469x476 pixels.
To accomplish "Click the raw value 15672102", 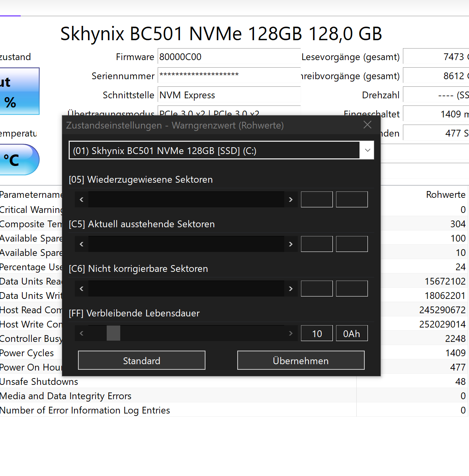I will [x=445, y=281].
